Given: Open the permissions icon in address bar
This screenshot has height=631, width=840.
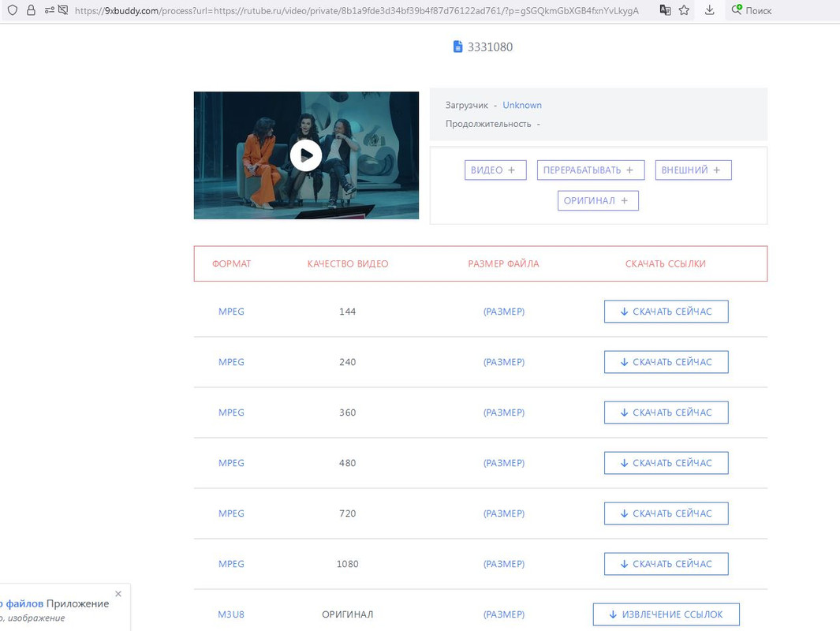Looking at the screenshot, I should (x=49, y=10).
